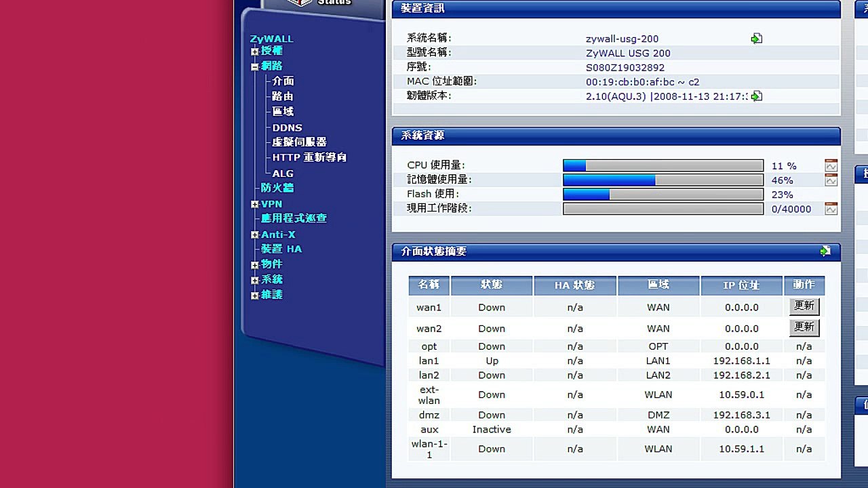Collapse the 網路 tree node
The image size is (868, 488).
tap(255, 67)
